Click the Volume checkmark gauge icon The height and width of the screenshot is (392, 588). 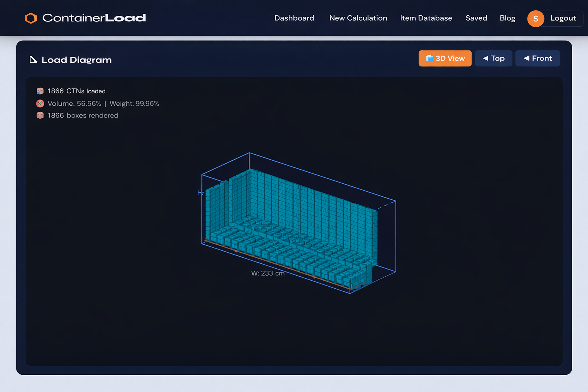click(40, 103)
